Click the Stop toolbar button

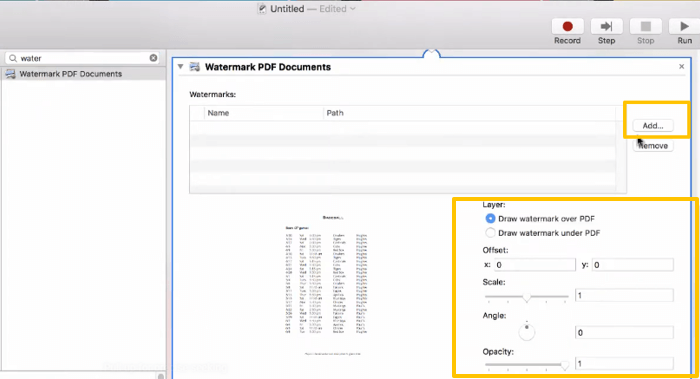646,27
